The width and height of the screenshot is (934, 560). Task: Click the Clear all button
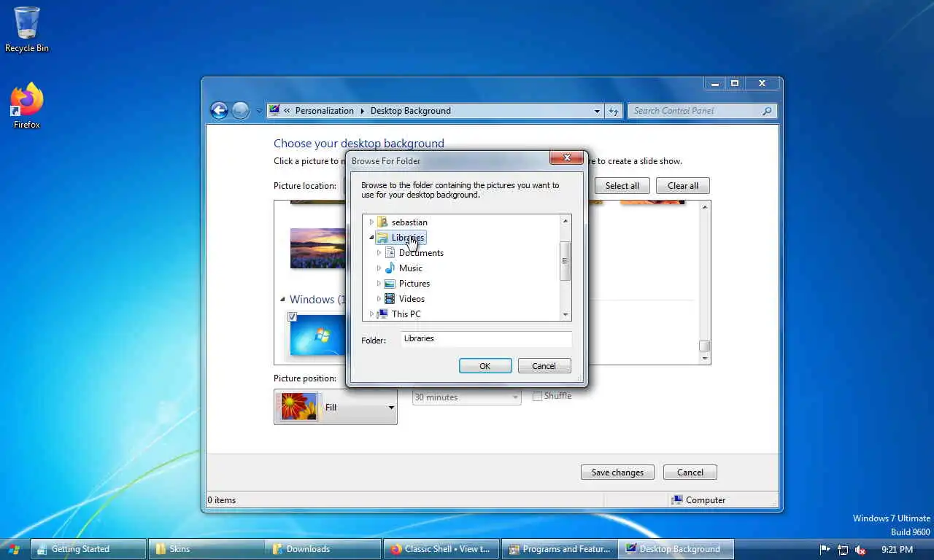(x=683, y=186)
